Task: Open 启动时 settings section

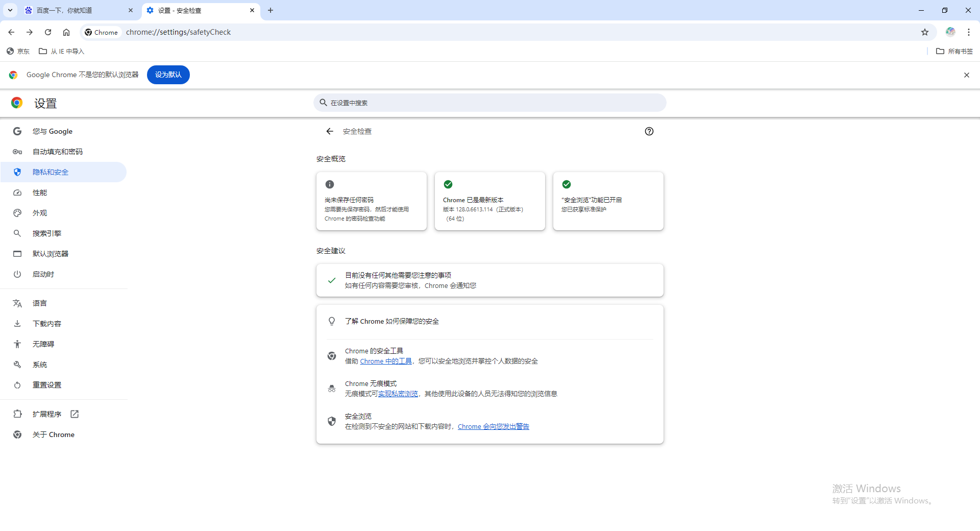Action: 63,274
